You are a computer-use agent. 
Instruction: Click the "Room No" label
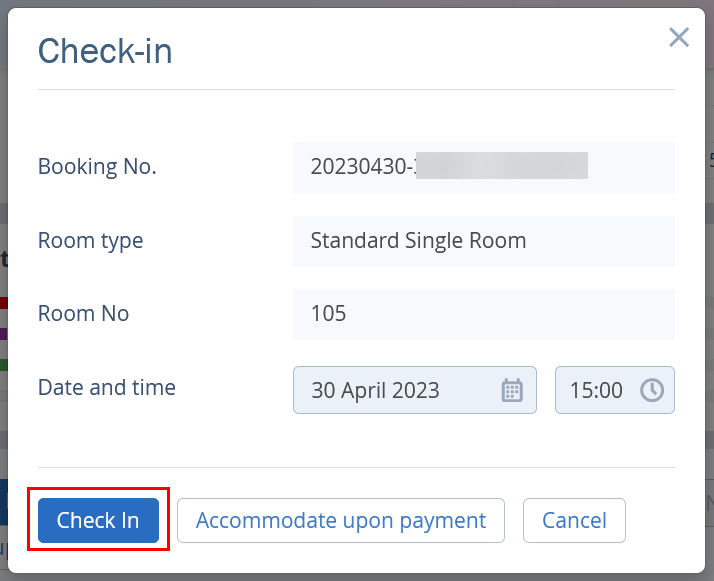click(x=84, y=313)
